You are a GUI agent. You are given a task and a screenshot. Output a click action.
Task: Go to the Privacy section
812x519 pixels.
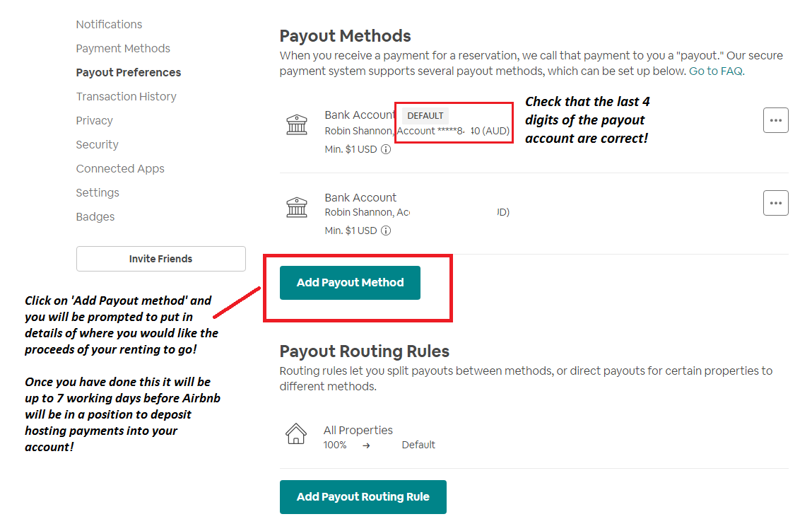click(x=94, y=120)
